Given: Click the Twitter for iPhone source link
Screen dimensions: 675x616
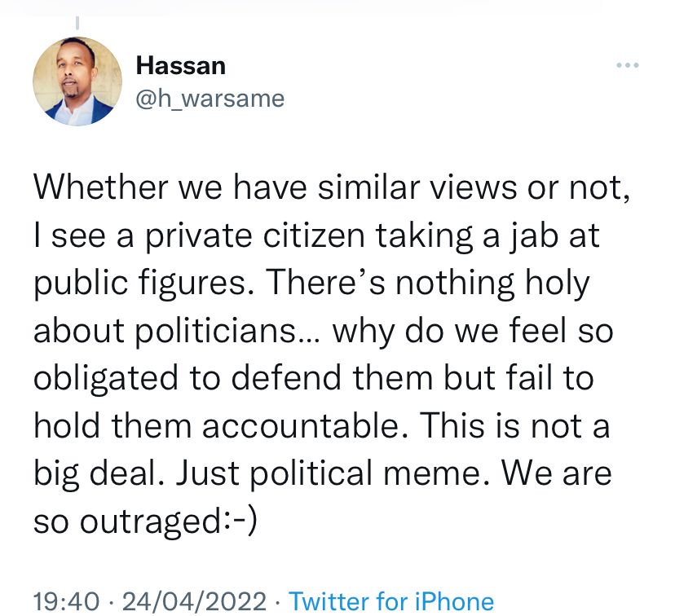Looking at the screenshot, I should point(391,602).
